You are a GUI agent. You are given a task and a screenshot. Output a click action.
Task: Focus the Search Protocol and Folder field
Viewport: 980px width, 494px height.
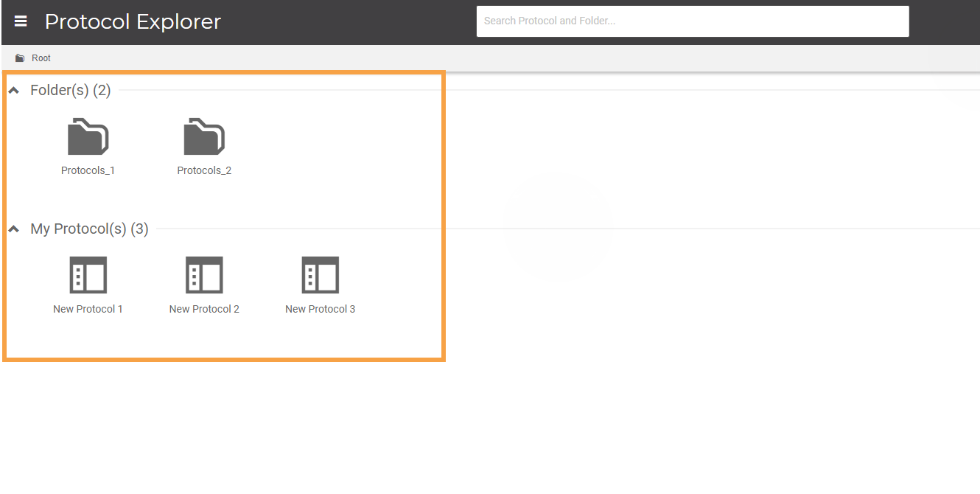[x=693, y=21]
